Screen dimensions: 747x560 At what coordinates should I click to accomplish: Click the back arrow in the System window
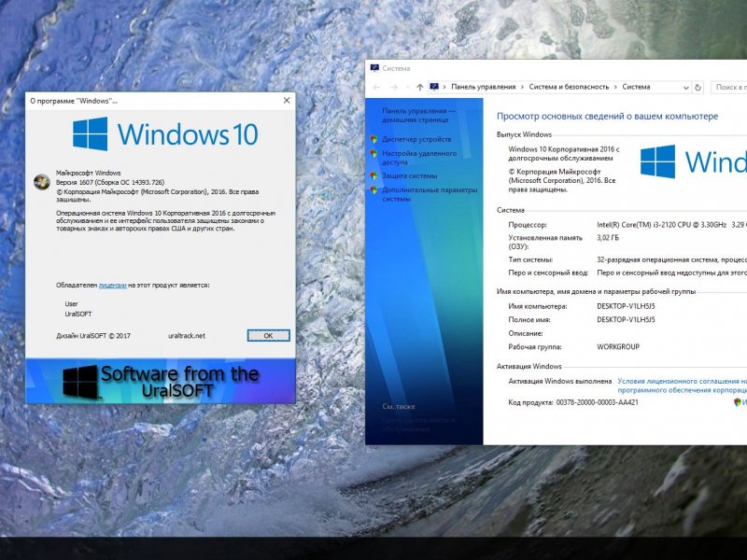click(376, 87)
